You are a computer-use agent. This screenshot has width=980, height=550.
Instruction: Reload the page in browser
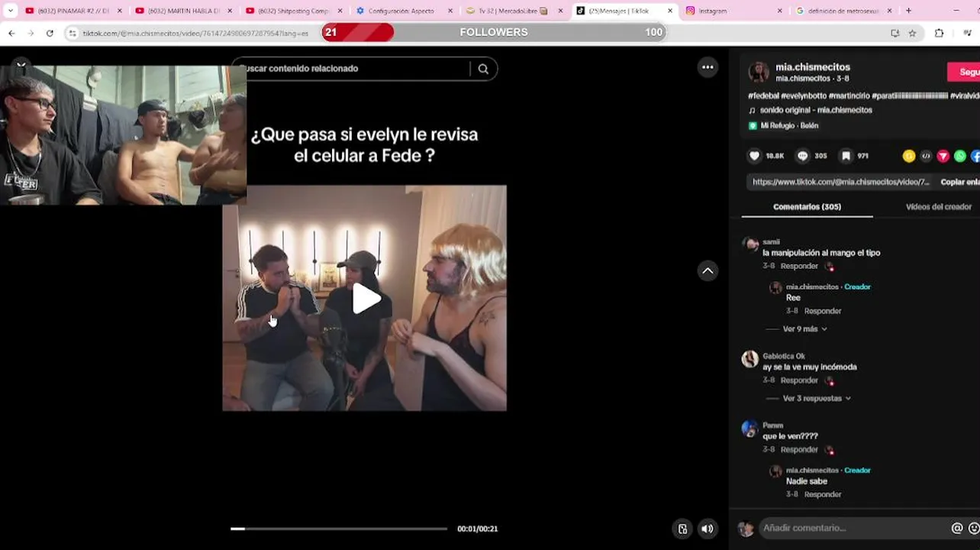(x=50, y=33)
